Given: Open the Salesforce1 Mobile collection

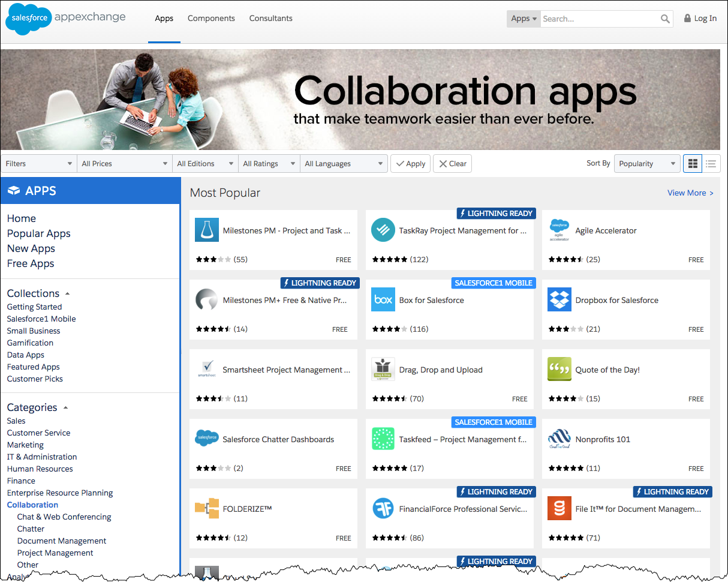Looking at the screenshot, I should tap(41, 319).
